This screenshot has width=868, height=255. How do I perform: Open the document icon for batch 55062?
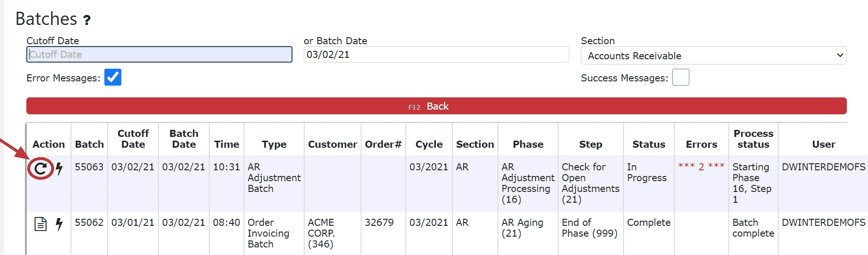(40, 224)
